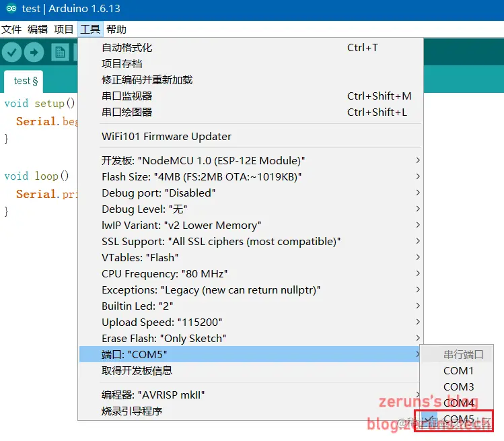
Task: Choose 项目存档 menu entry
Action: (x=250, y=64)
